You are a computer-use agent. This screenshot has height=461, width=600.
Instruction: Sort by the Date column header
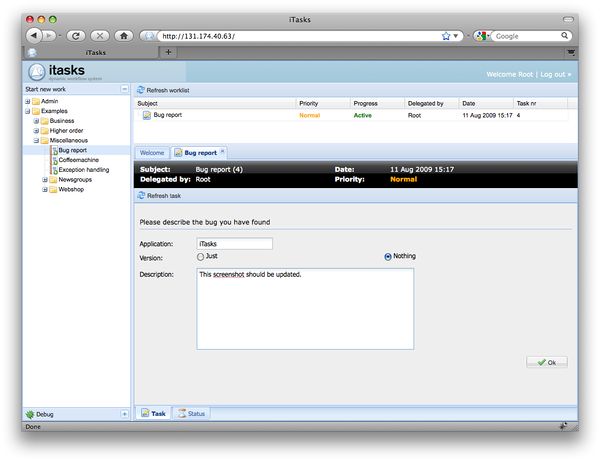(x=486, y=103)
